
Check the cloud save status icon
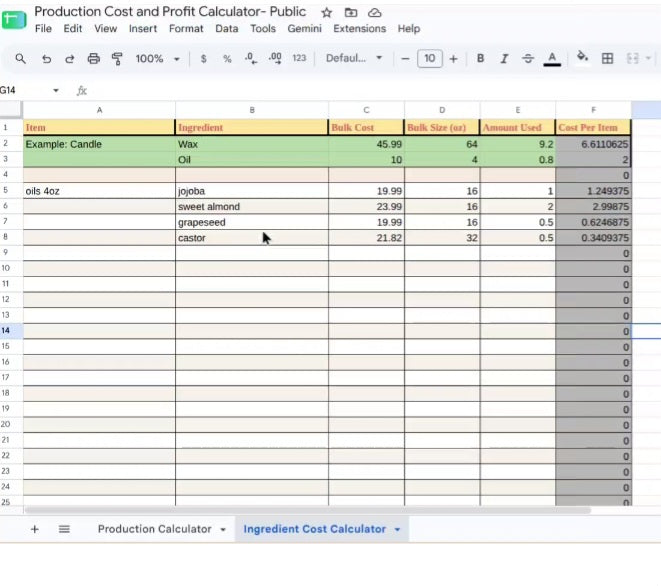tap(375, 13)
